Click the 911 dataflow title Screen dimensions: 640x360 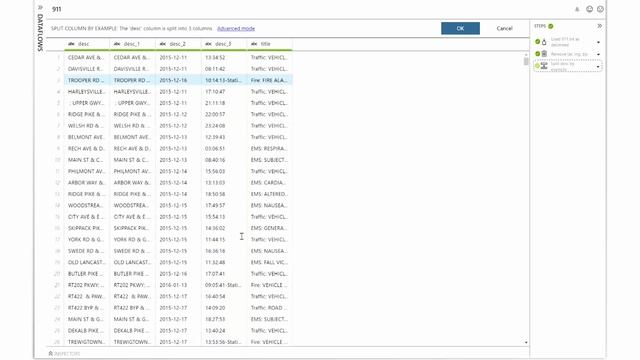coord(57,9)
